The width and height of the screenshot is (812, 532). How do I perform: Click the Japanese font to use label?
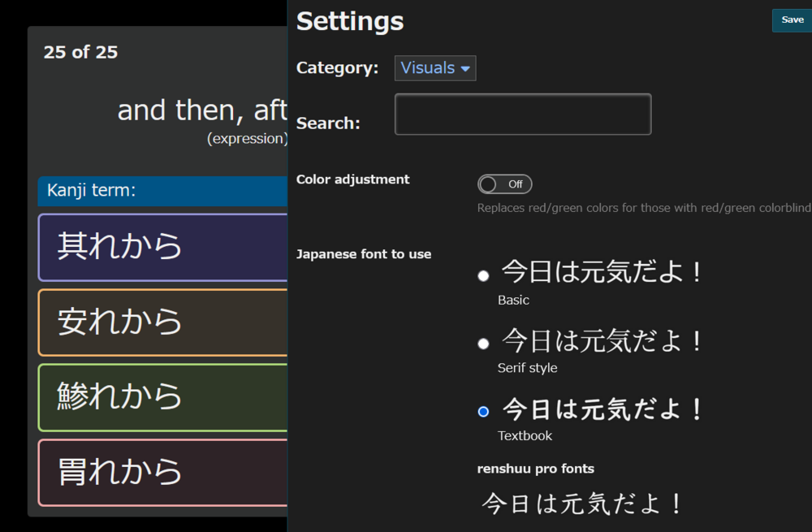(x=363, y=254)
